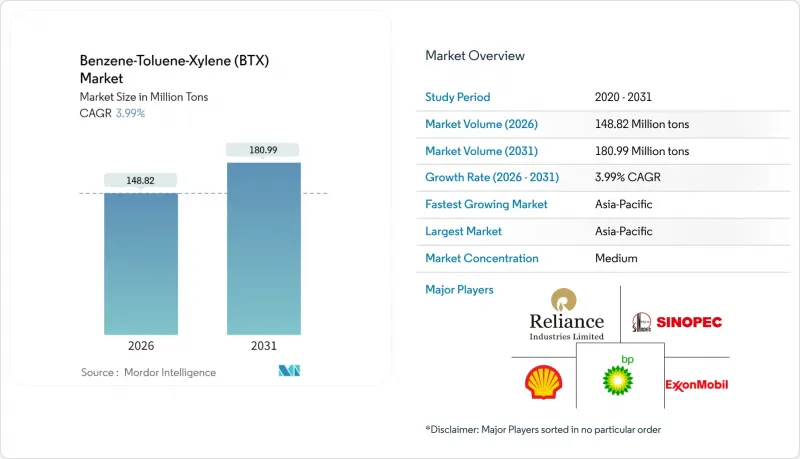Click the ExxonMobil logo

click(x=696, y=385)
